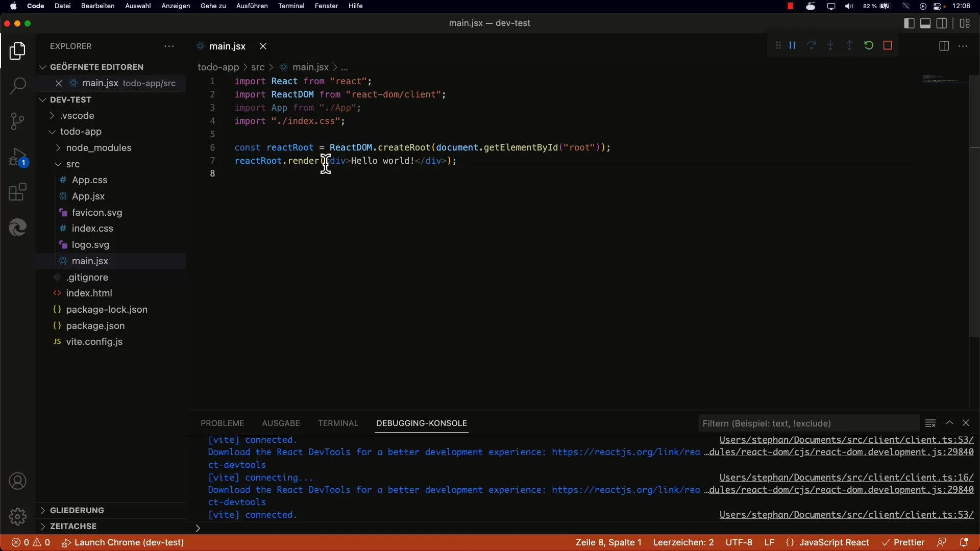Click the Step Out debug button
The width and height of the screenshot is (980, 551).
[849, 45]
